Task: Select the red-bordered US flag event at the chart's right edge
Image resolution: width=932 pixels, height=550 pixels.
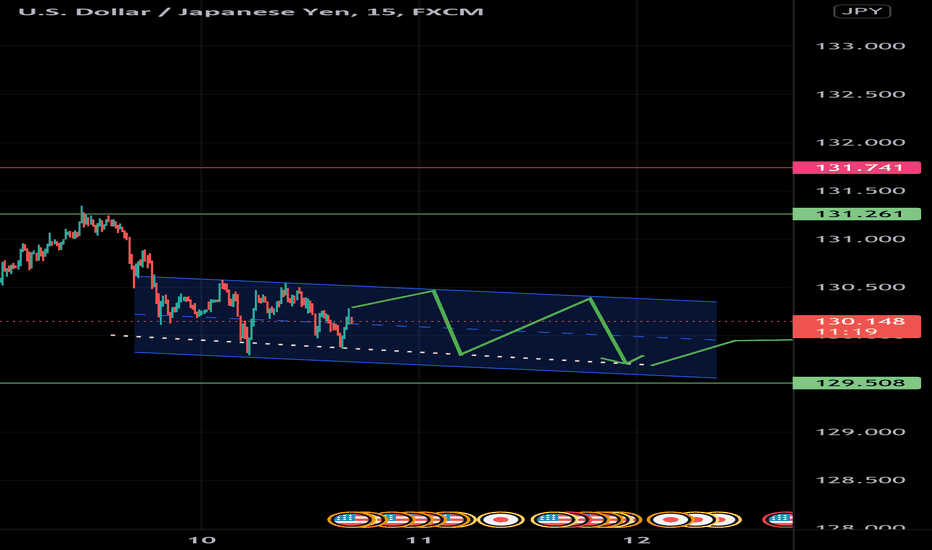Action: point(780,520)
